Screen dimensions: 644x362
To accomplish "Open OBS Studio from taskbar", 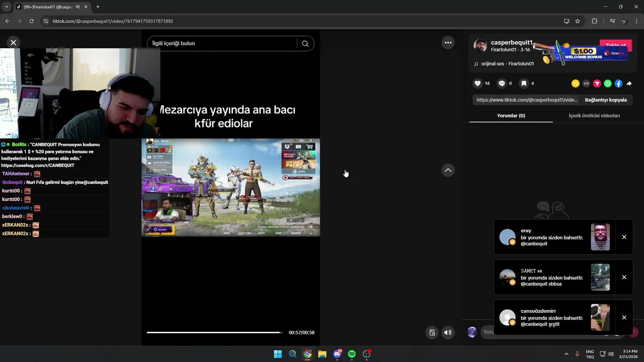I will [367, 354].
